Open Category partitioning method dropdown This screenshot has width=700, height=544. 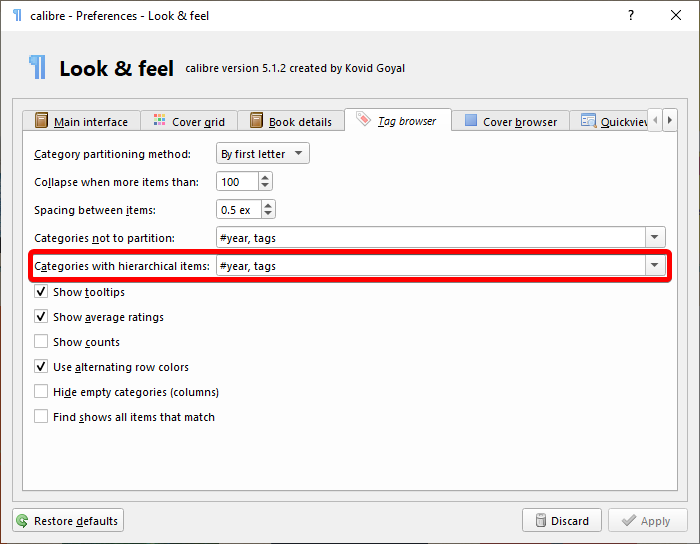(263, 154)
